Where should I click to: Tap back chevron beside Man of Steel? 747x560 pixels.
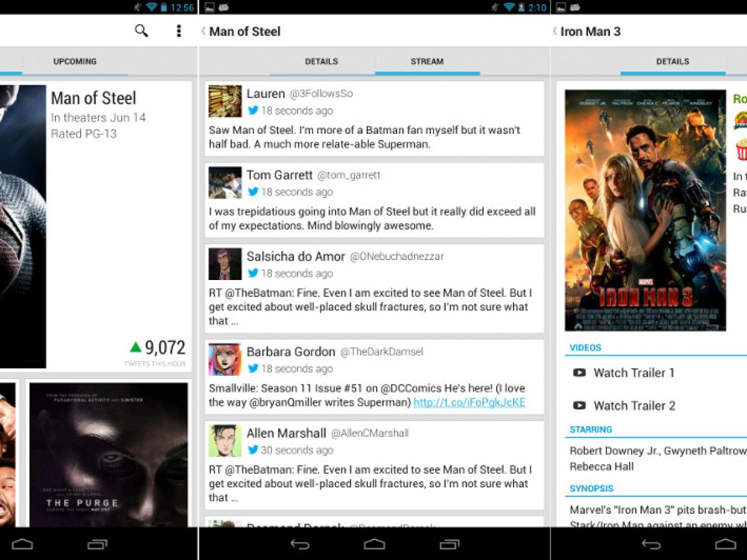[x=204, y=31]
